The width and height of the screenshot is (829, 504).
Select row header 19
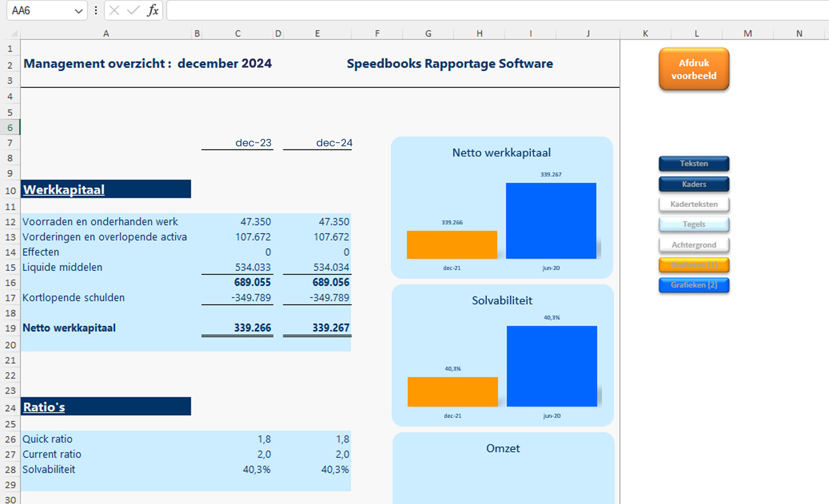coord(10,328)
